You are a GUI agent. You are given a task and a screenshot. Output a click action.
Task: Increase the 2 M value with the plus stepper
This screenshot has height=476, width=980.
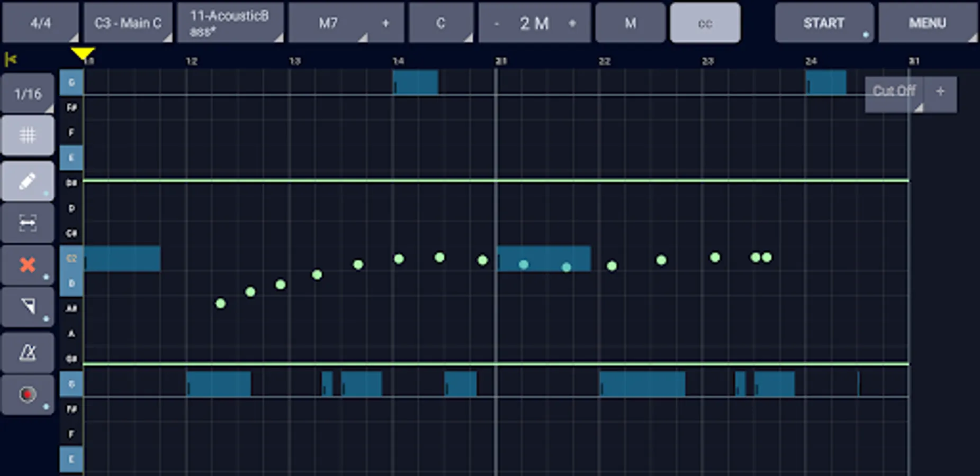point(572,23)
